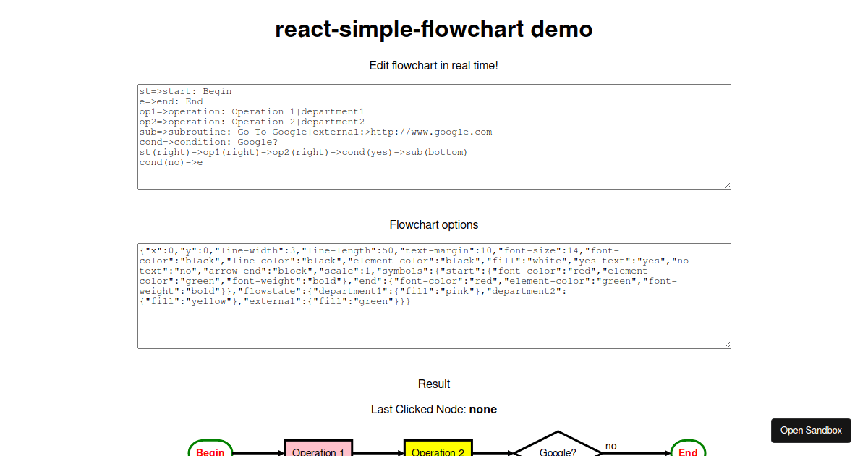
Task: Click the resize handle of the options textarea
Action: tap(727, 344)
